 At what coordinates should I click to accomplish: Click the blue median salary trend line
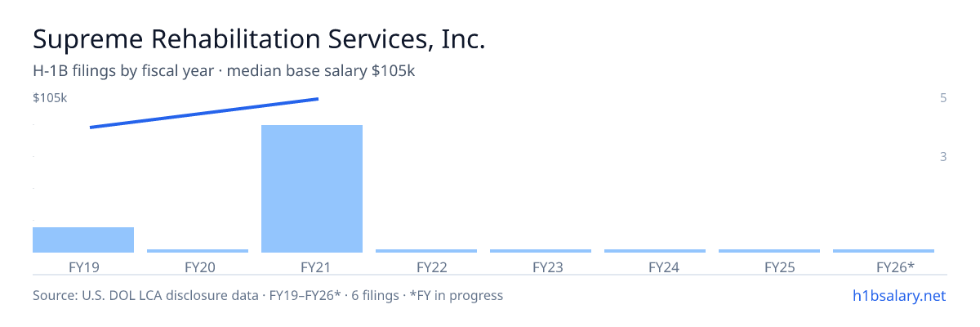tap(204, 113)
